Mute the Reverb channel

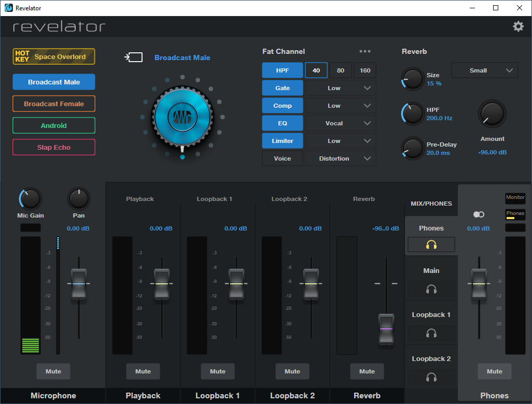[367, 371]
